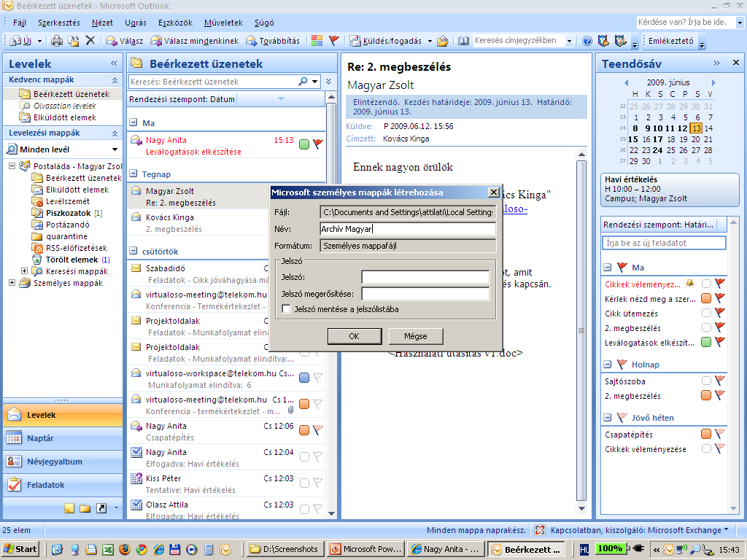Open Notes icon at navigation pane bottom
The image size is (747, 560).
point(69,508)
